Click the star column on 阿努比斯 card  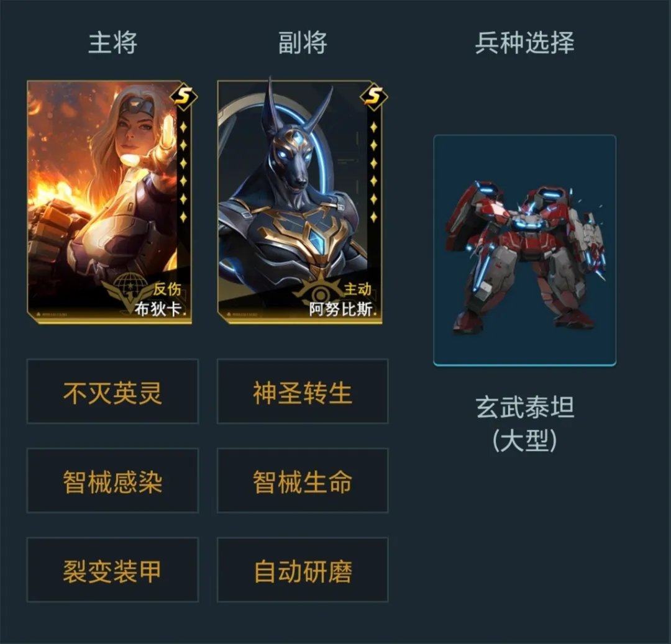[x=373, y=172]
